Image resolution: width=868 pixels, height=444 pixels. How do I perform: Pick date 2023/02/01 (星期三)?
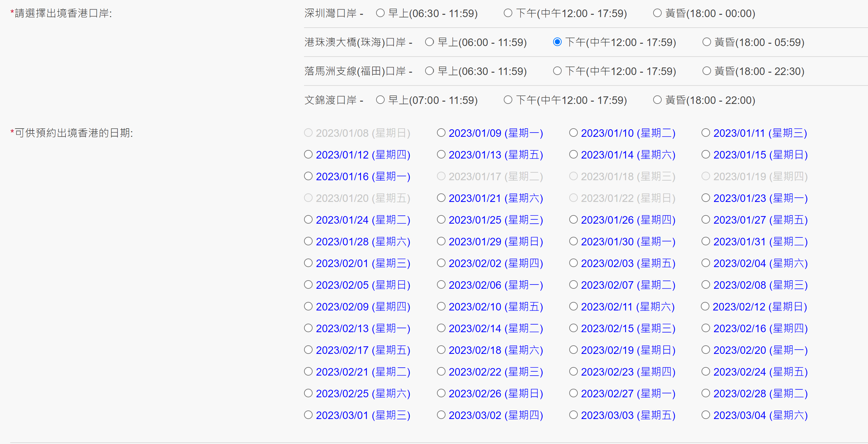(308, 263)
